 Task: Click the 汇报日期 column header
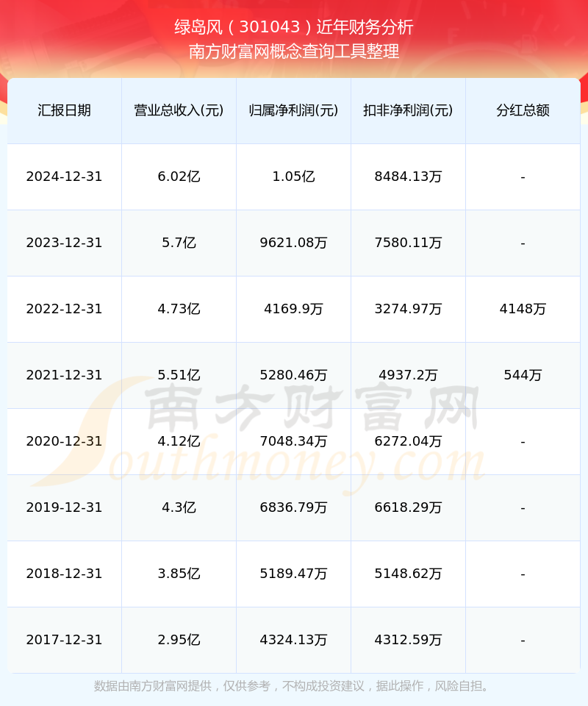(x=65, y=110)
